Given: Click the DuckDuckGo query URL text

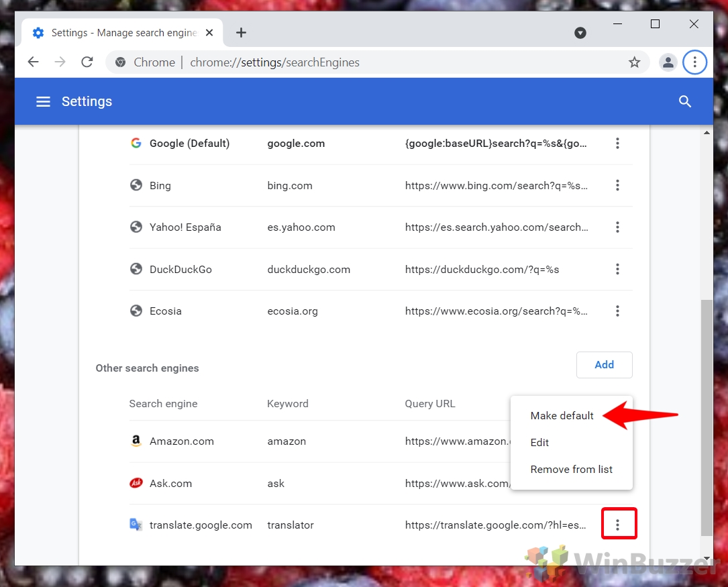Looking at the screenshot, I should [x=482, y=270].
